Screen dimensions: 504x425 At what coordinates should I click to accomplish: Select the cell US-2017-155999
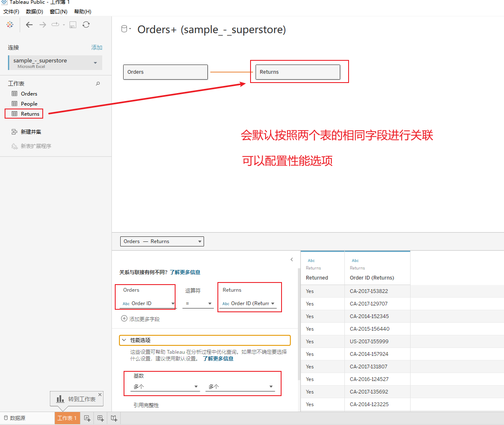click(x=377, y=342)
